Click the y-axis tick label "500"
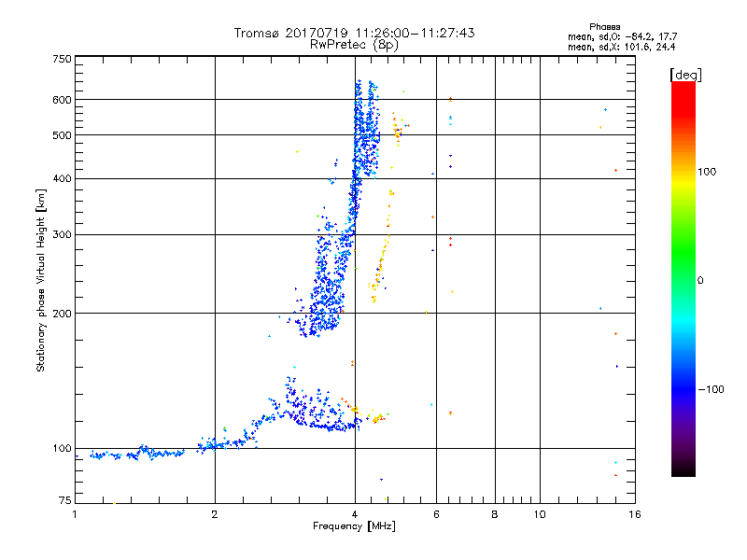This screenshot has width=747, height=560. (63, 135)
